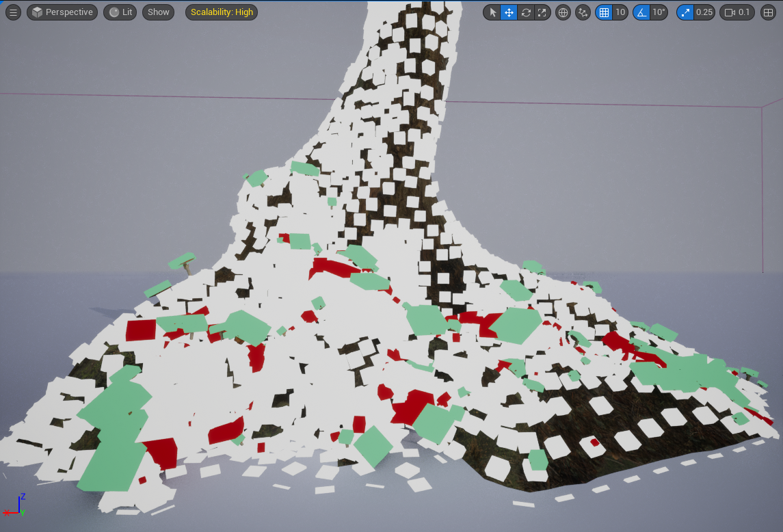Viewport: 783px width, 532px height.
Task: Open the camera speed 0.1 setting
Action: (737, 12)
